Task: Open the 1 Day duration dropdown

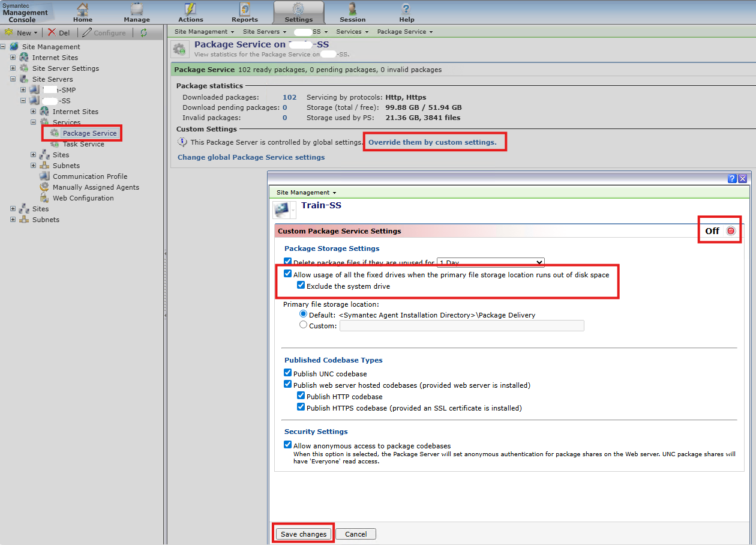Action: click(490, 262)
